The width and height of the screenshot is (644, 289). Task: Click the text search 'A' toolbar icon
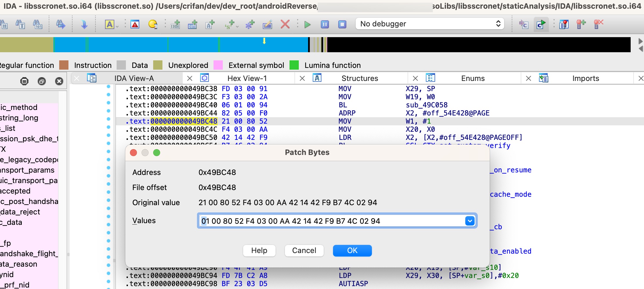tap(109, 24)
